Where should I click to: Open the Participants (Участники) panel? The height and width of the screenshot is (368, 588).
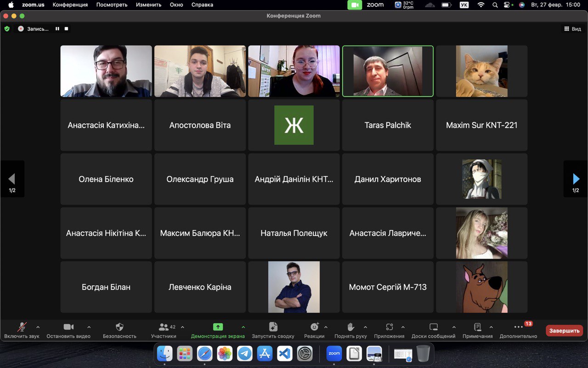point(164,327)
